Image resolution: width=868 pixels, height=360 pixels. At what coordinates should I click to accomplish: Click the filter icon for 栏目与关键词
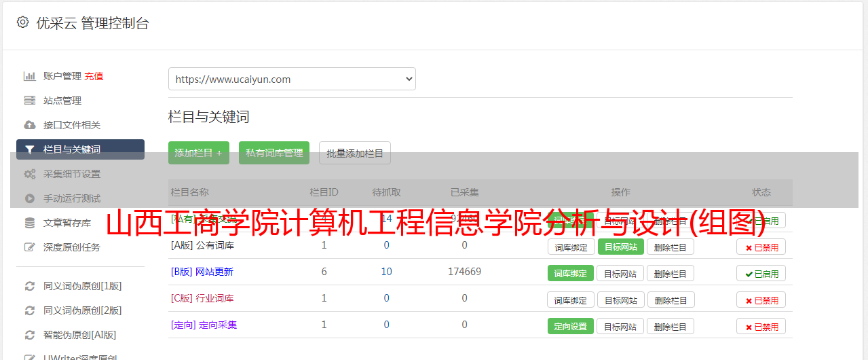[30, 149]
